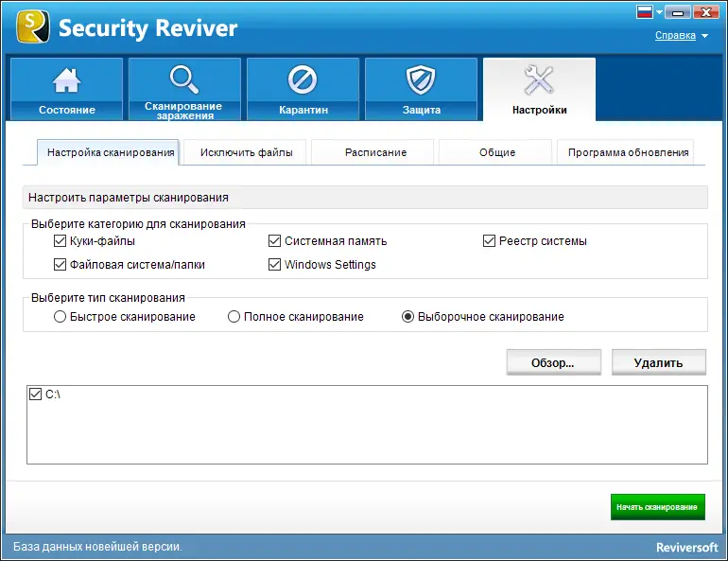728x561 pixels.
Task: Click the wrench and screwdriver settings icon
Action: pyautogui.click(x=539, y=79)
